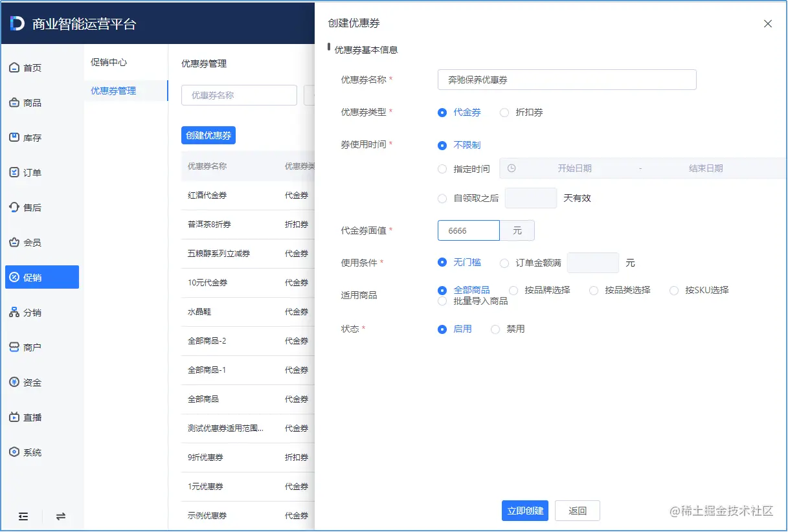The width and height of the screenshot is (788, 532).
Task: Open the 库存 inventory sidebar item
Action: [x=42, y=138]
